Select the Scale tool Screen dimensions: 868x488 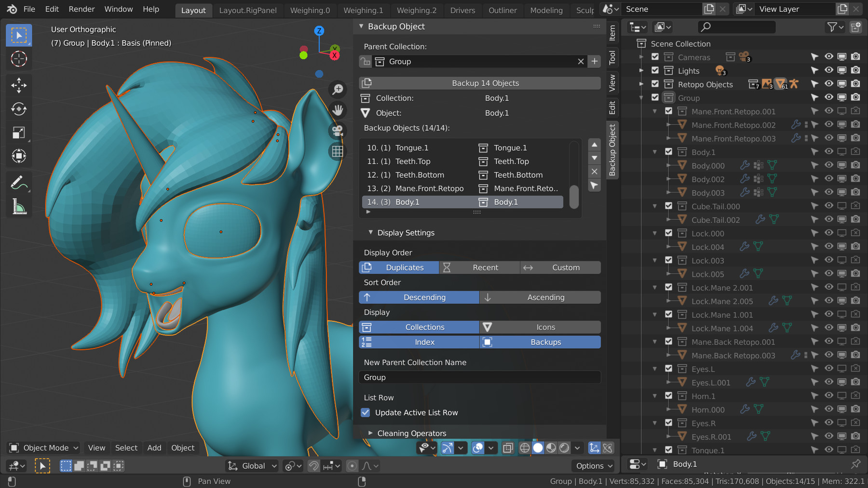click(18, 132)
